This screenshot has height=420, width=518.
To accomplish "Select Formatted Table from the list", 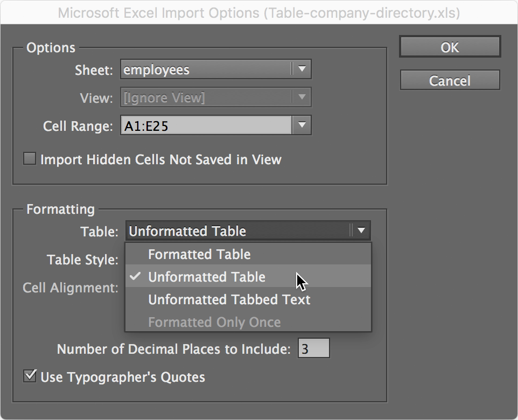I will click(199, 254).
